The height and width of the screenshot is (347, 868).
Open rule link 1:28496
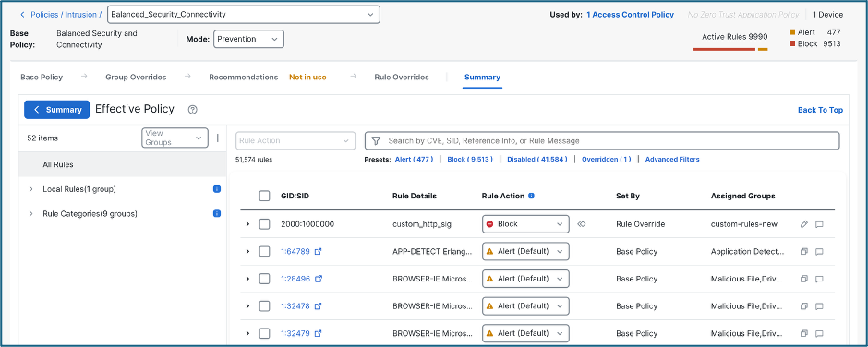tap(295, 279)
